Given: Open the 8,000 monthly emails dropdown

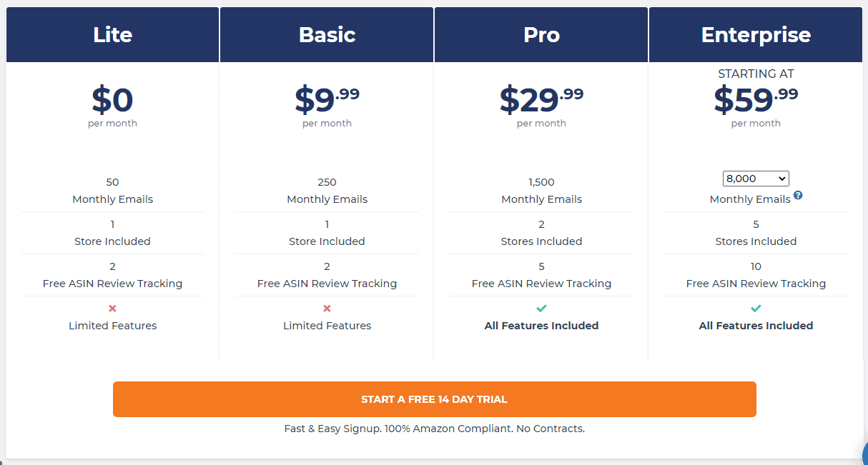Looking at the screenshot, I should coord(756,179).
